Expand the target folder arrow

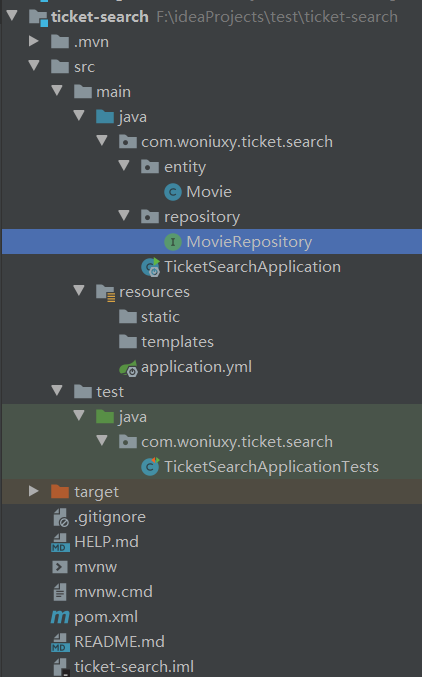click(x=34, y=491)
